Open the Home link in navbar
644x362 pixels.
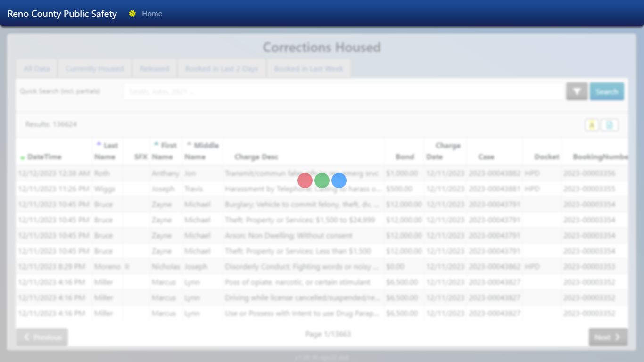coord(152,14)
